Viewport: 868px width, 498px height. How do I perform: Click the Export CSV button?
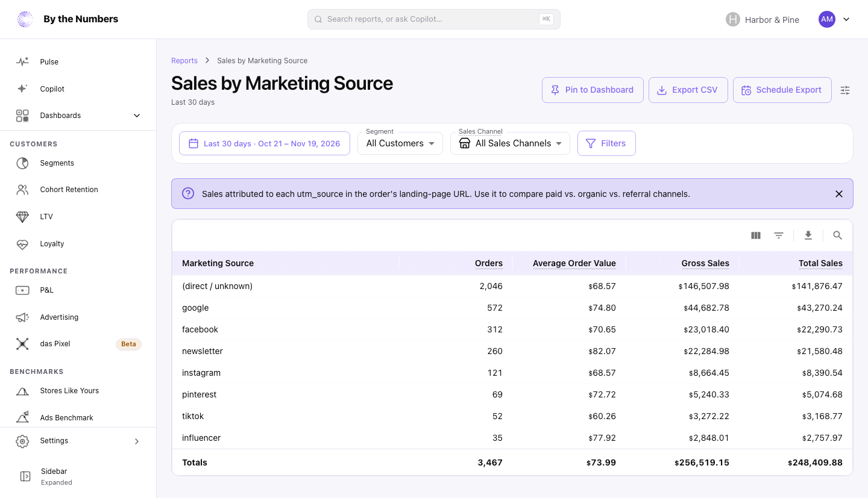tap(688, 90)
